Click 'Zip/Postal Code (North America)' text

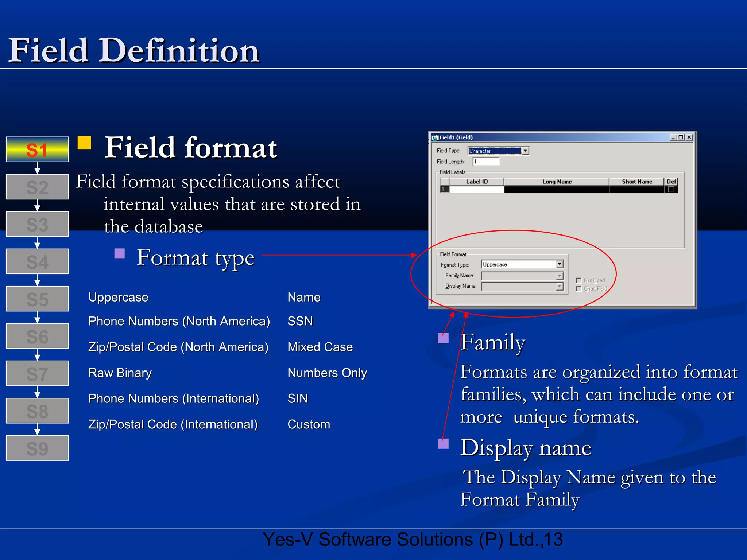(x=178, y=347)
